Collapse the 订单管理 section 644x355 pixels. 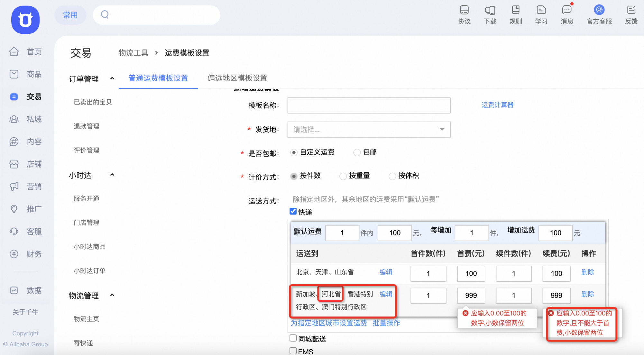tap(112, 78)
